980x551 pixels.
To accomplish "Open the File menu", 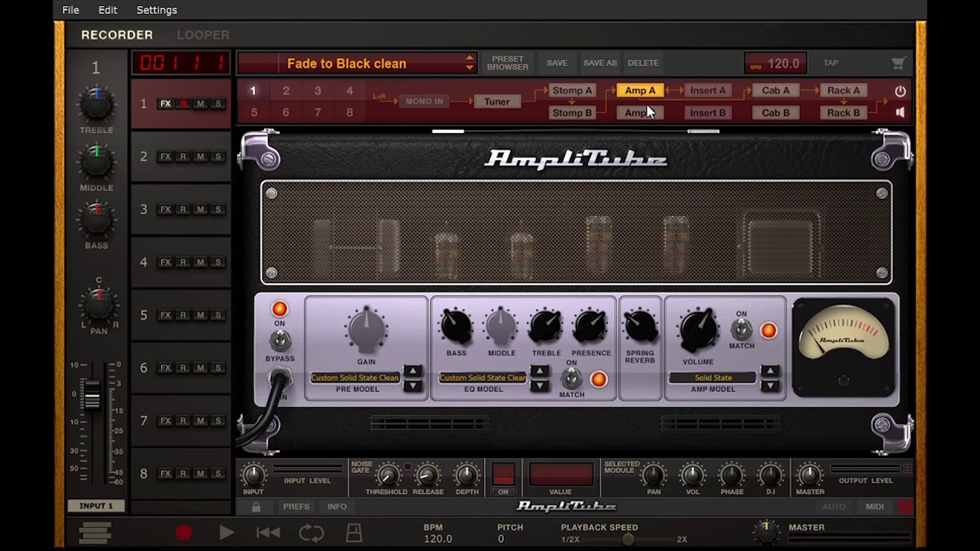I will [x=70, y=10].
